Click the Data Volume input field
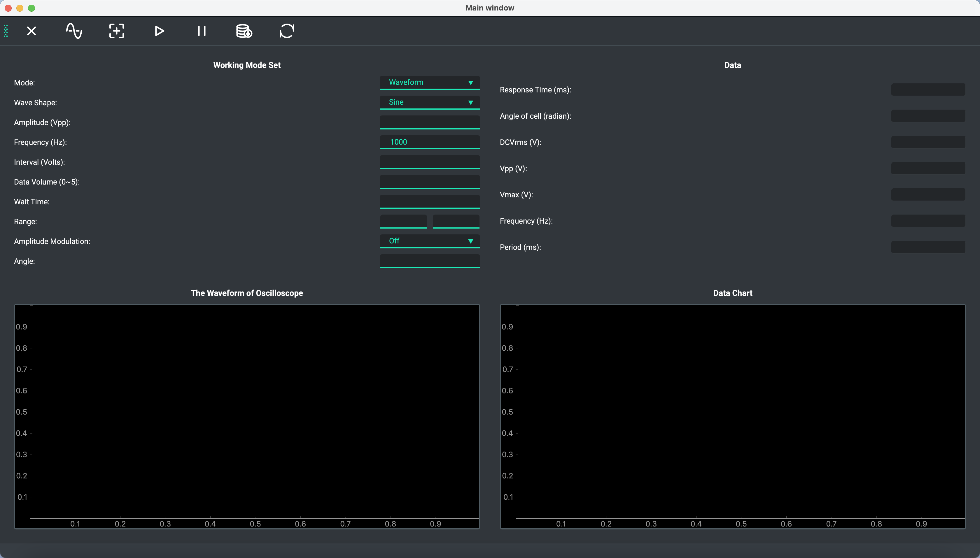Screen dimensions: 980x558 click(429, 182)
